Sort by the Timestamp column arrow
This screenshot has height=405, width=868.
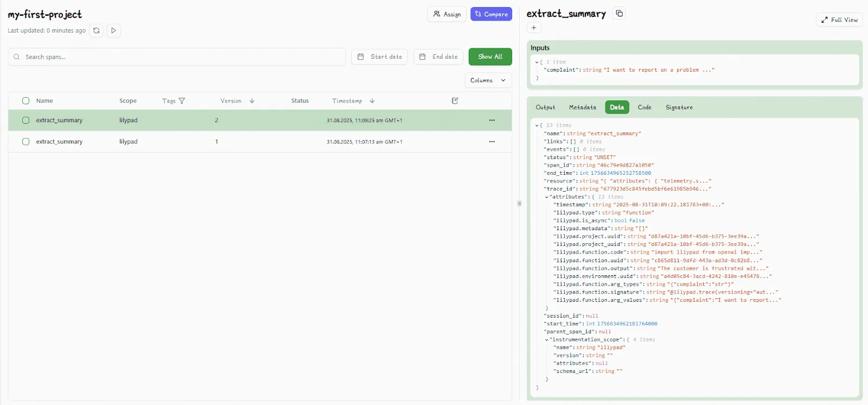tap(372, 101)
